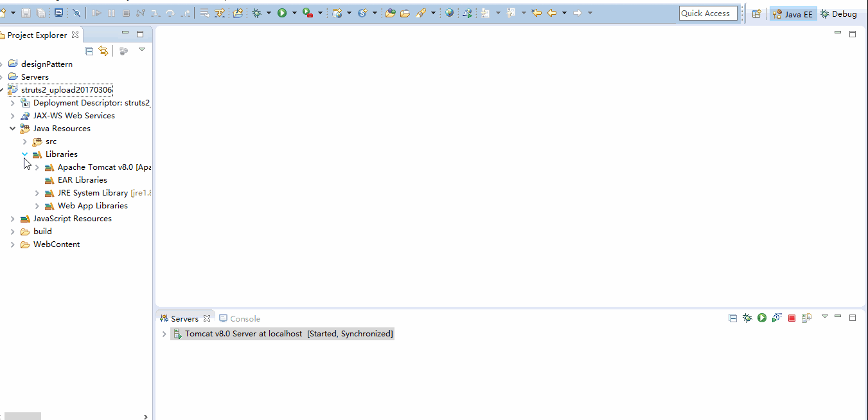Click the New Dynamic Web Project icon
868x420 pixels.
[x=337, y=13]
